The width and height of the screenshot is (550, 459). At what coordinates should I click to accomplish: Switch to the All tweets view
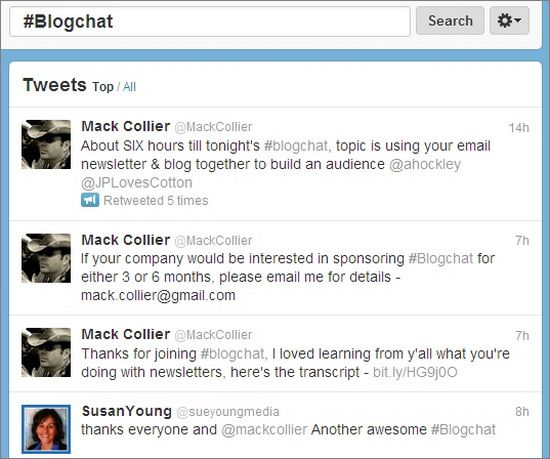129,87
